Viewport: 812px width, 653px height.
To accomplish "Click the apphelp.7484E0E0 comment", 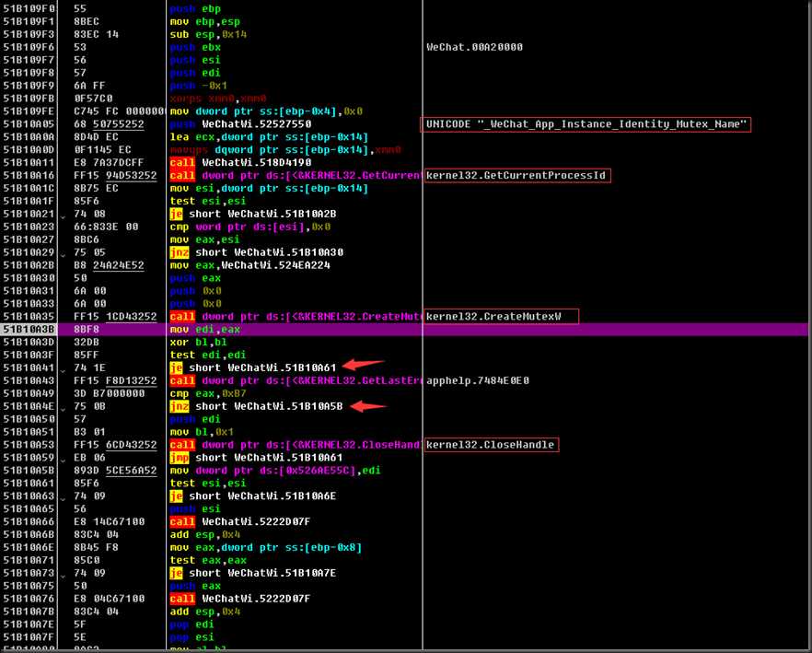I will click(478, 381).
